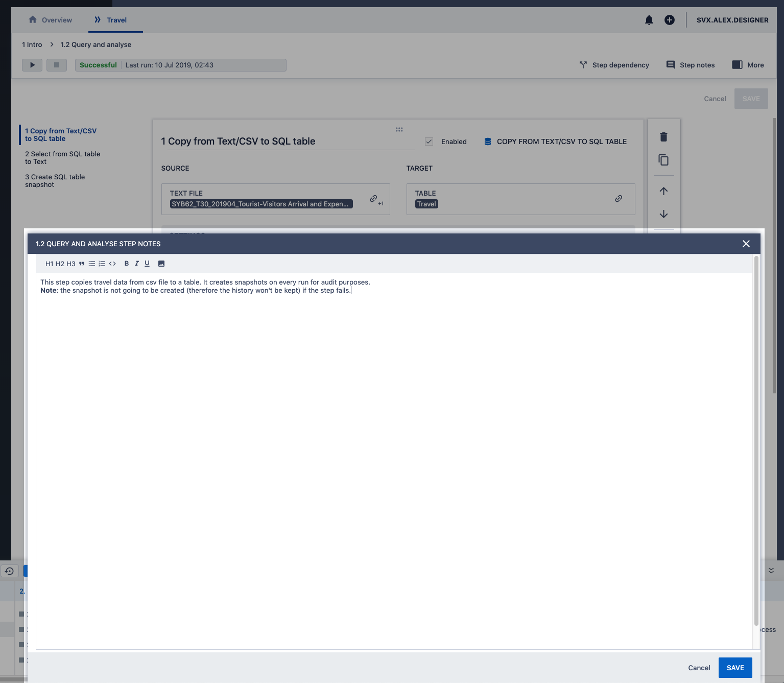
Task: Apply H1 heading format in notes editor
Action: pyautogui.click(x=49, y=264)
